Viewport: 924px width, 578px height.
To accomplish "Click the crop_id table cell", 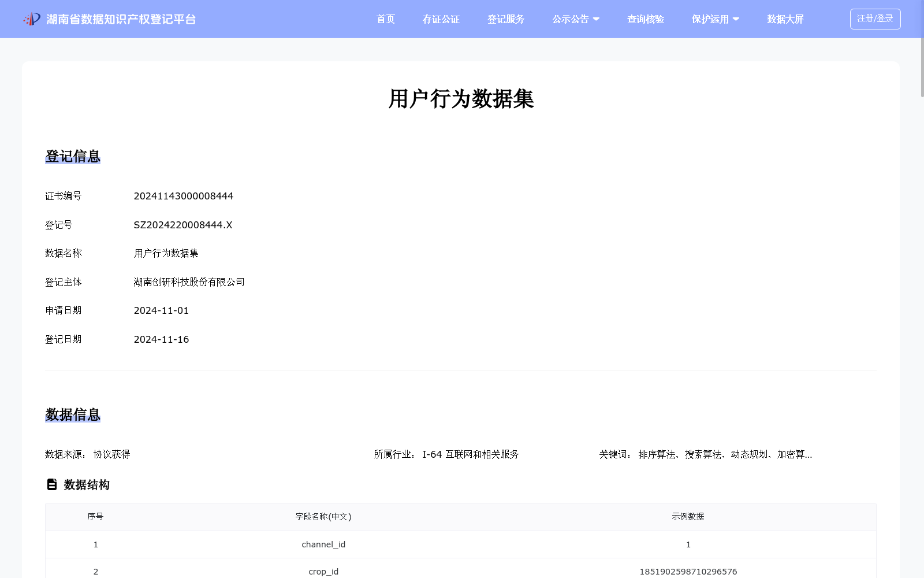I will pos(323,572).
